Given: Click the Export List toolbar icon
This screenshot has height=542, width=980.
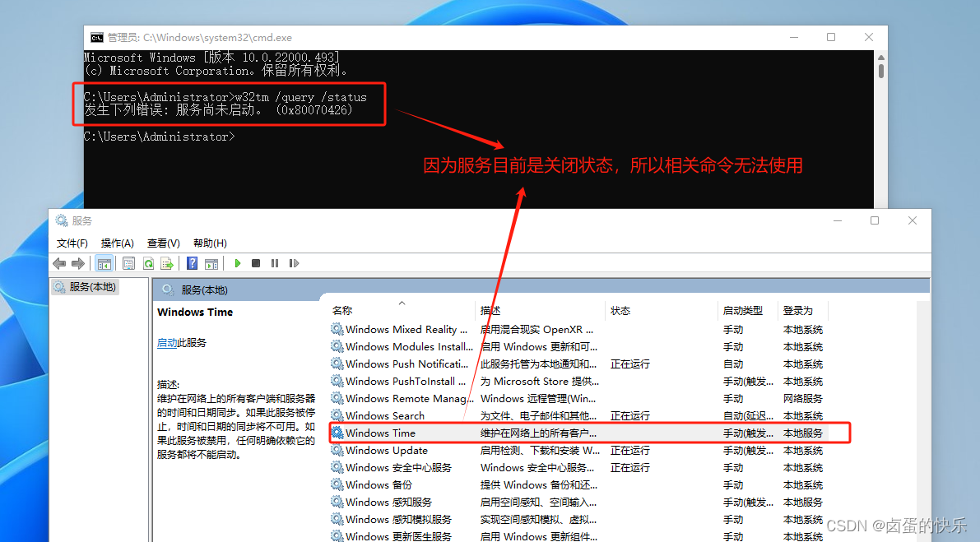Looking at the screenshot, I should tap(167, 263).
